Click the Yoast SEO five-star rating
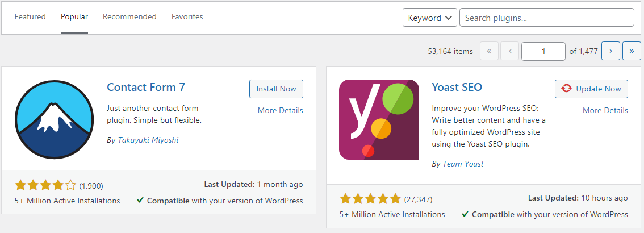644x233 pixels. pyautogui.click(x=370, y=199)
